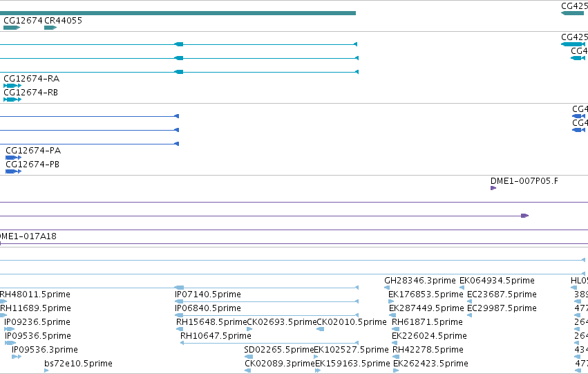Click teal arrow glyph under CR44055
Screen dimensions: 588x374
pos(50,28)
